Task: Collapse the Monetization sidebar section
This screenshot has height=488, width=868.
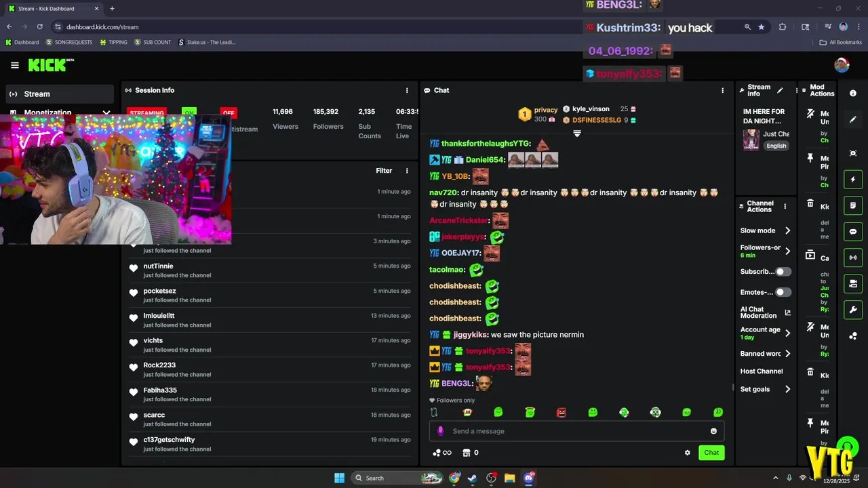Action: (106, 113)
